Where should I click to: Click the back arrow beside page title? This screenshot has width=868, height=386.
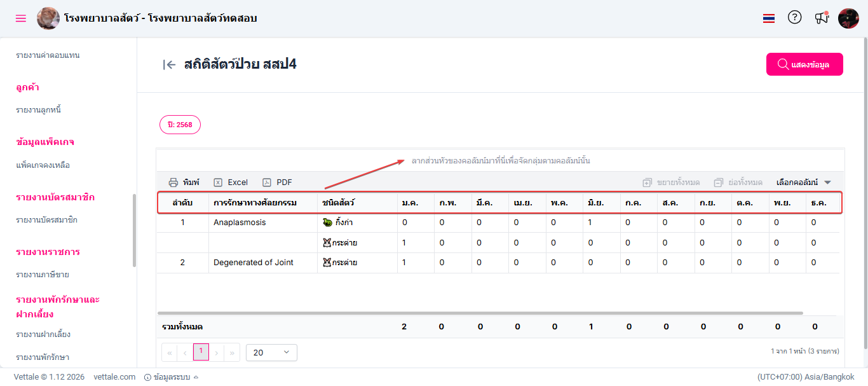[x=169, y=64]
